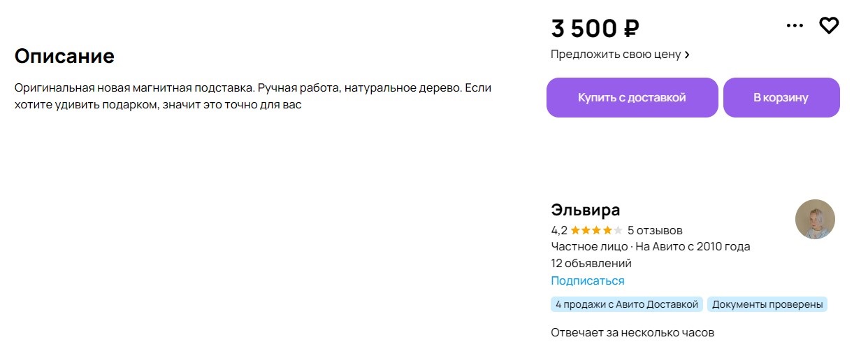View the "5 отзывов" reviews

point(655,230)
